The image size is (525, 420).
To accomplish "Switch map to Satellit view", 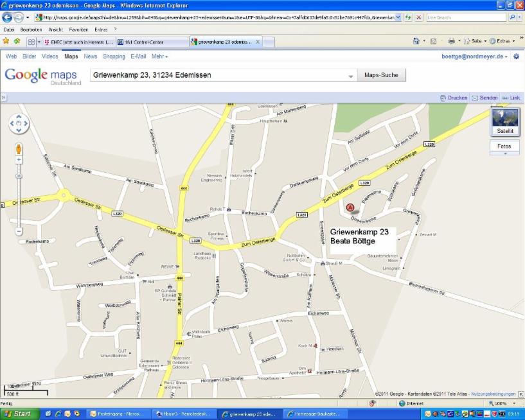I will tap(505, 122).
